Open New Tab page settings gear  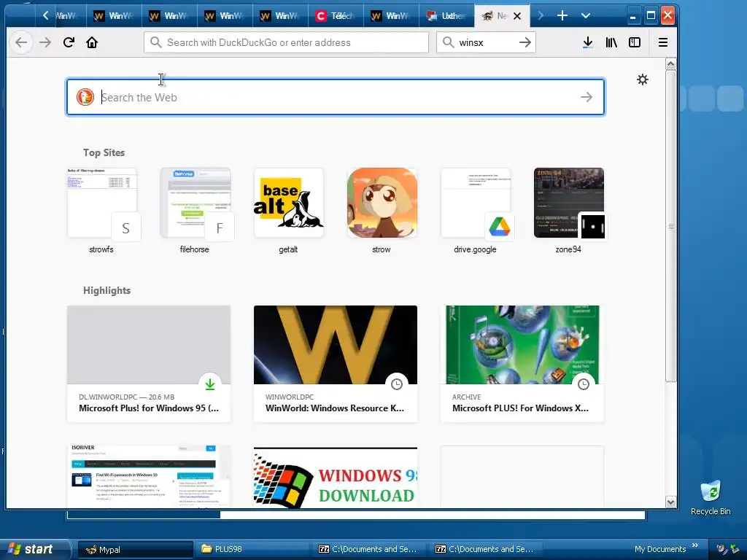643,79
